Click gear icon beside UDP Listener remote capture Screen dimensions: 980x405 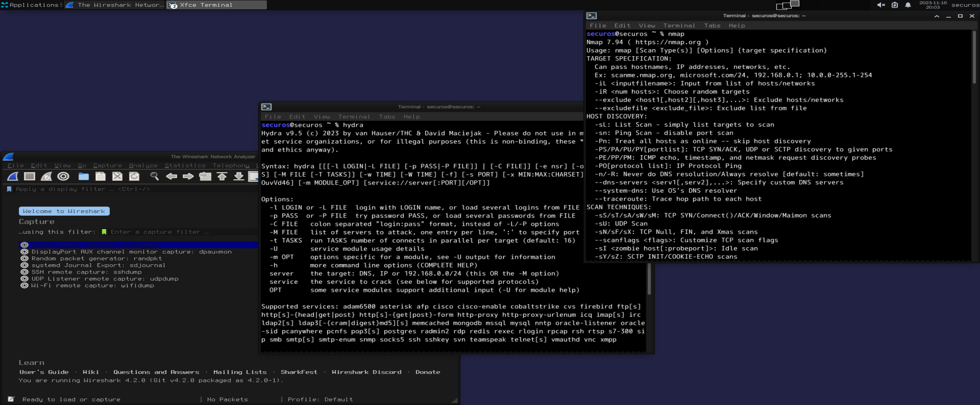(24, 279)
